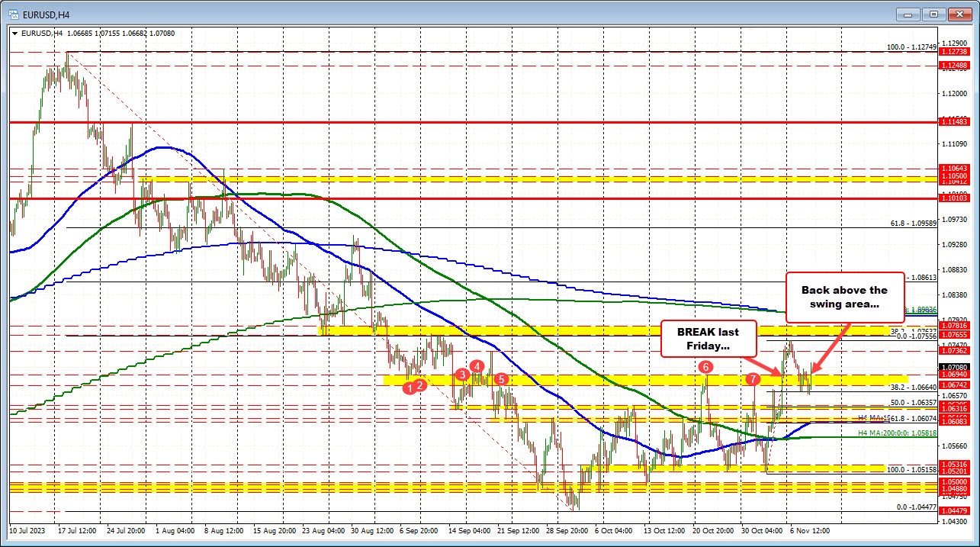The width and height of the screenshot is (980, 547).
Task: Click the H4 MA:200 1.05818 indicator label
Action: (896, 433)
